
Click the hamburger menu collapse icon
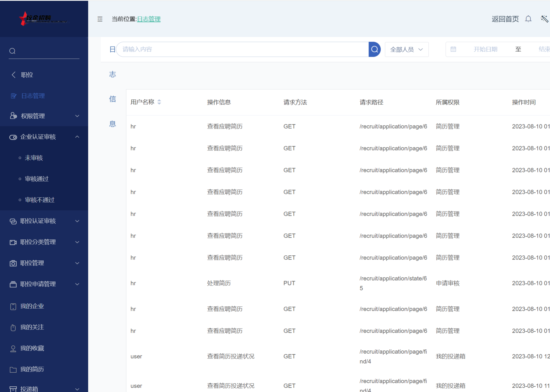pos(100,19)
